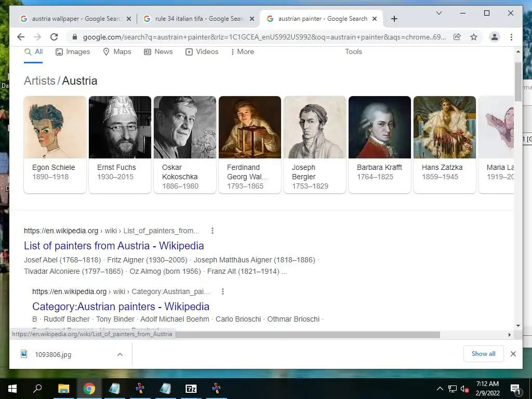532x399 pixels.
Task: Switch to Images results
Action: click(x=73, y=52)
